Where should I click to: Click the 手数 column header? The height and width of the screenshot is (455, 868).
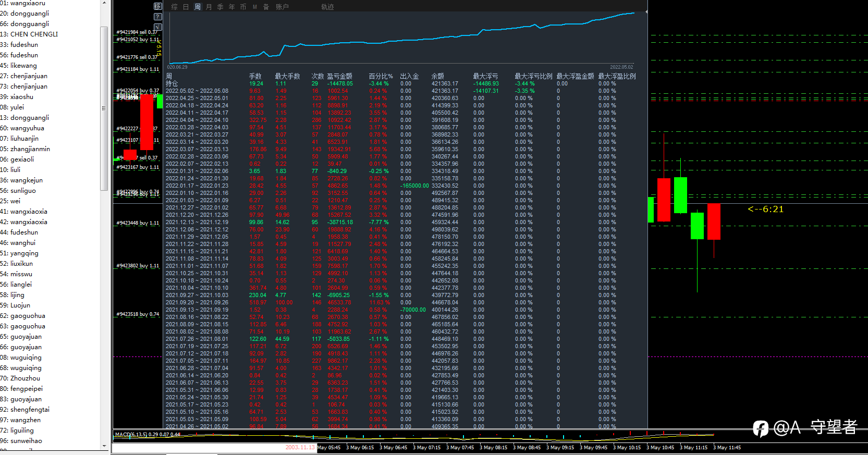[255, 76]
